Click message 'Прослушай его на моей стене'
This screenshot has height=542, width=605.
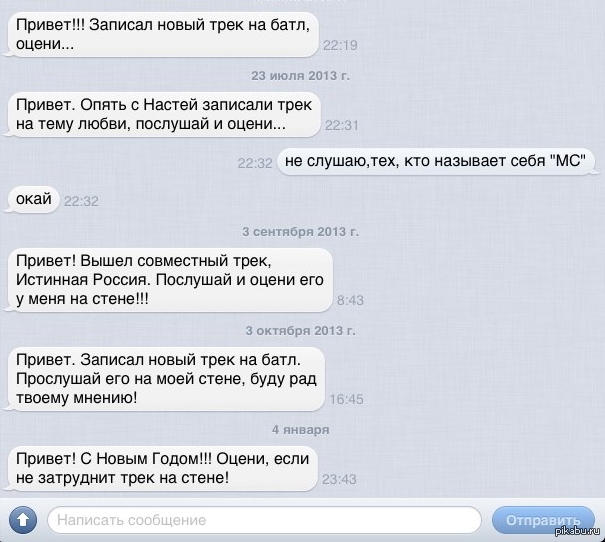point(166,379)
